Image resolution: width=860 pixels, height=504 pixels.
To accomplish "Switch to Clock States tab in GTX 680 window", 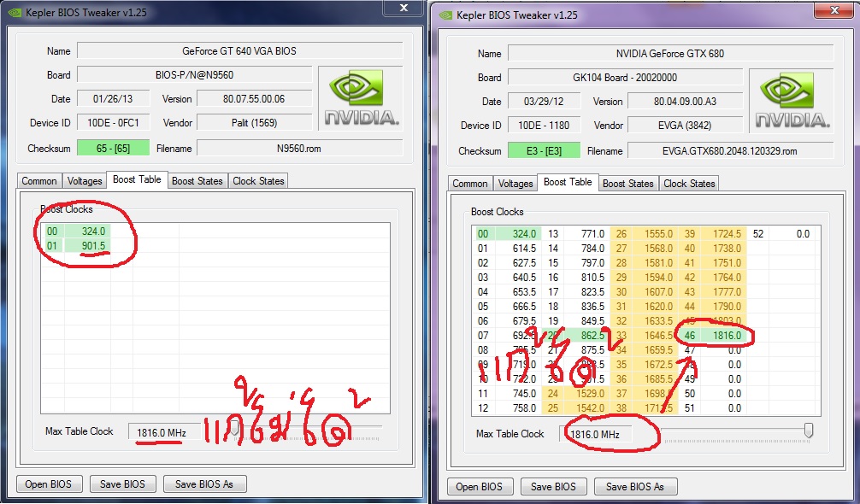I will pyautogui.click(x=689, y=184).
